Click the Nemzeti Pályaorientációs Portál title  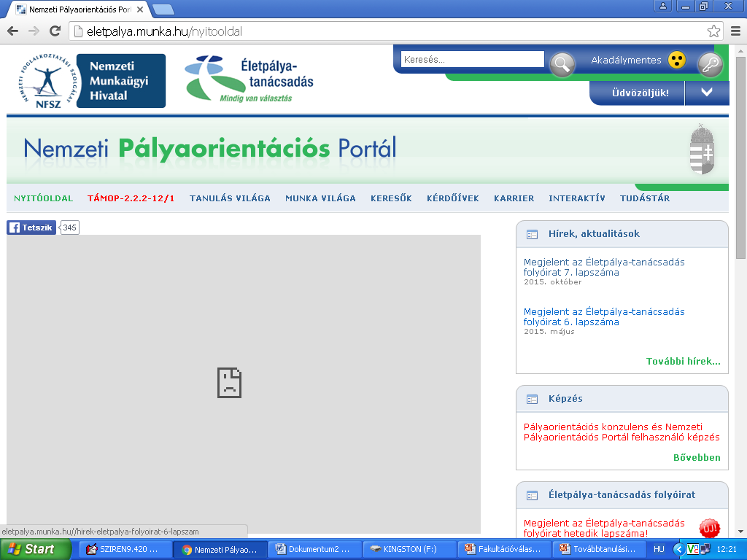click(209, 149)
